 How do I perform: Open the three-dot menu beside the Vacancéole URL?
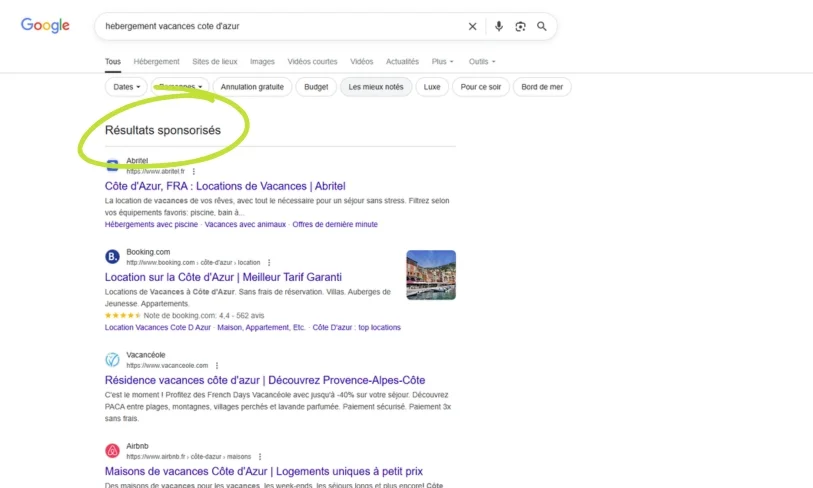coord(217,366)
